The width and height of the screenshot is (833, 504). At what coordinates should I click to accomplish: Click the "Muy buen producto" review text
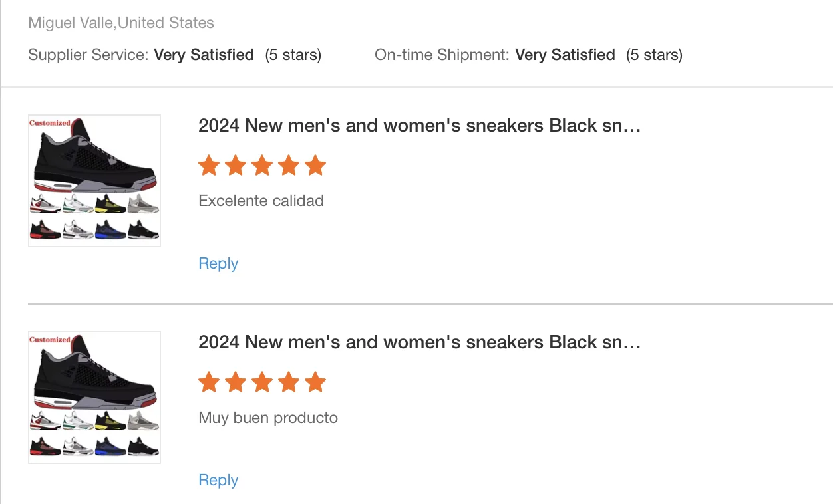pos(268,418)
